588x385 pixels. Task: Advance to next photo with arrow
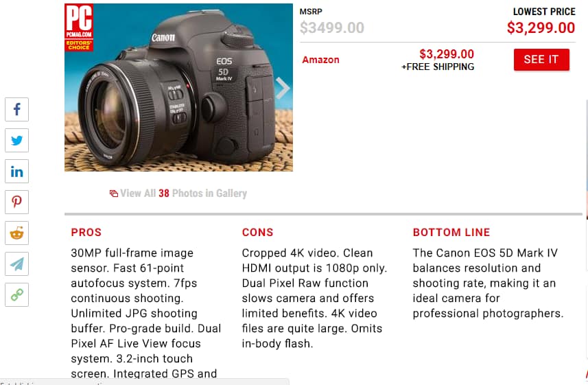(283, 88)
